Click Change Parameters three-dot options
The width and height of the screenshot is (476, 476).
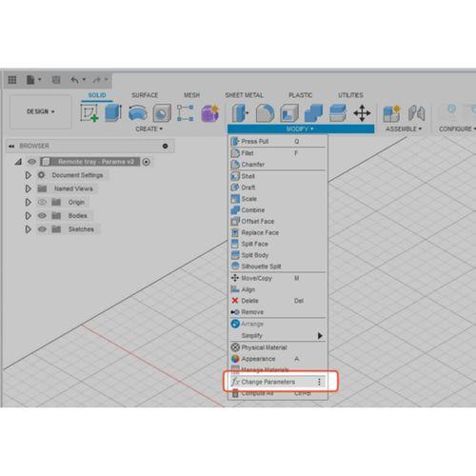coord(319,382)
